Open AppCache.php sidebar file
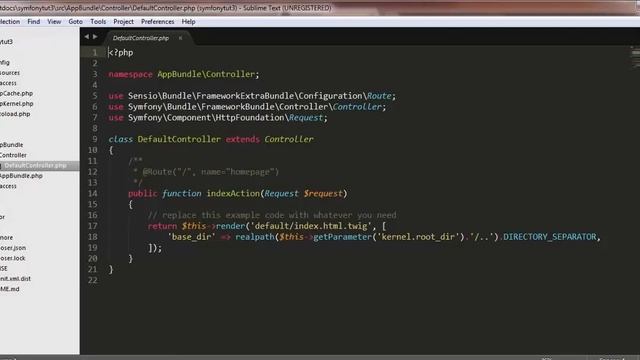 16,93
